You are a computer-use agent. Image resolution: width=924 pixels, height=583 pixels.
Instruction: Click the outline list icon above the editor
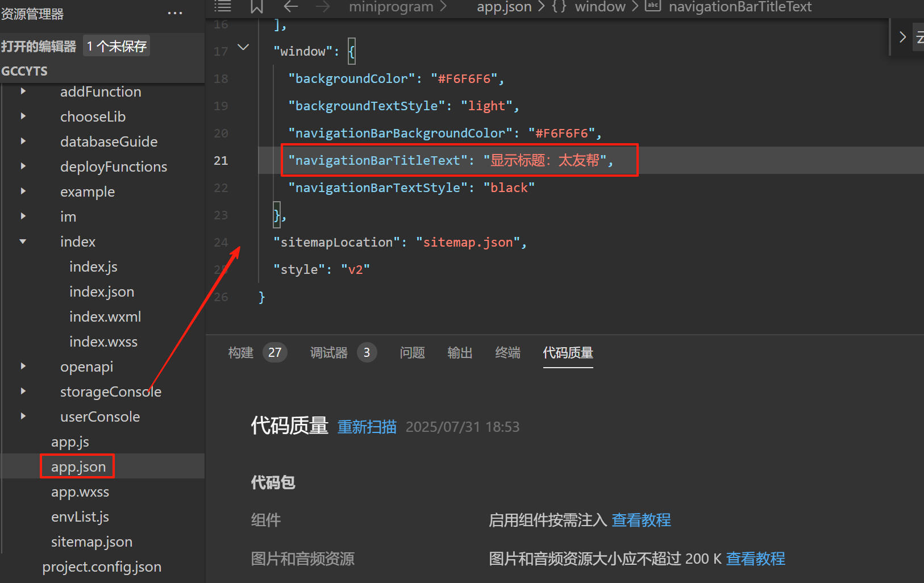click(x=223, y=7)
